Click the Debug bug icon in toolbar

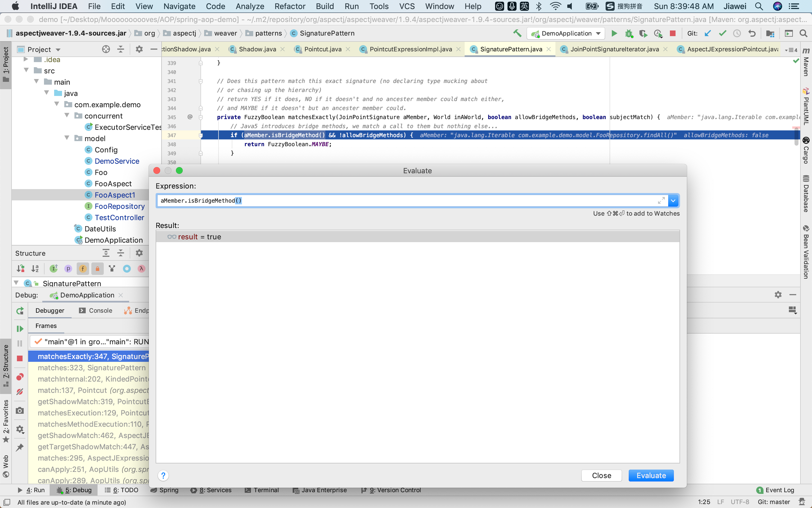click(629, 33)
